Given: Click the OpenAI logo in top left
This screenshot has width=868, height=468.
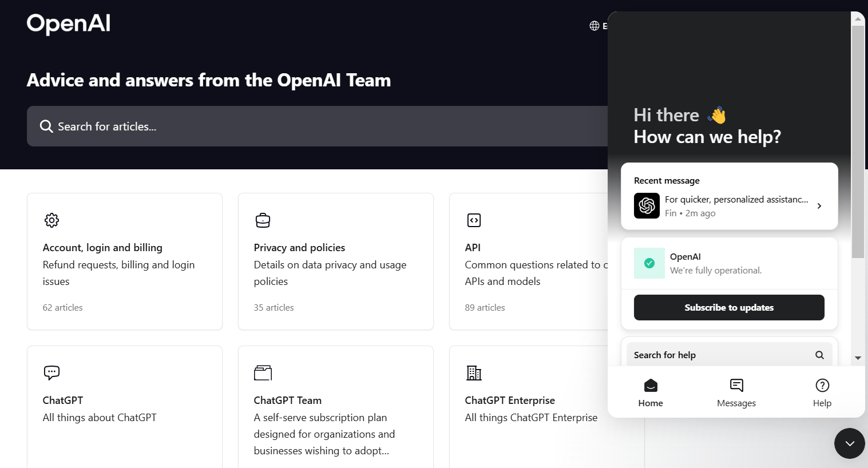Looking at the screenshot, I should point(68,23).
